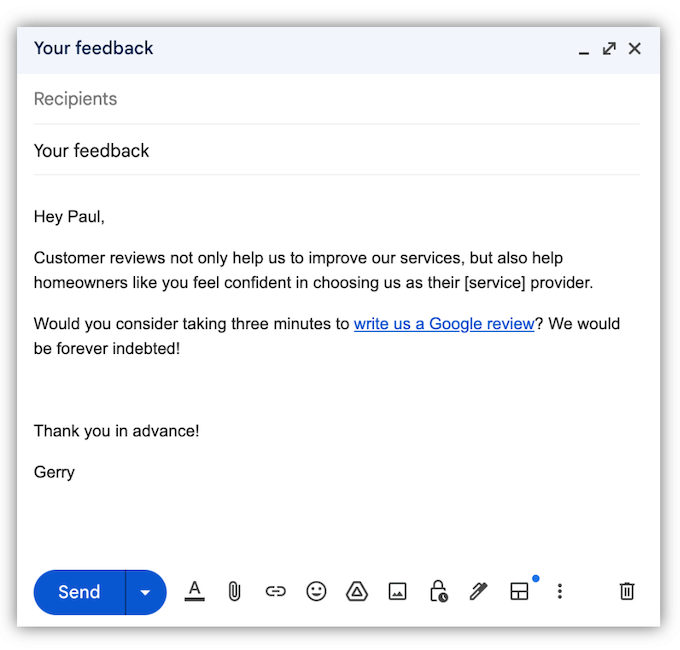Open formatting options text icon
The image size is (680, 650).
coord(195,591)
